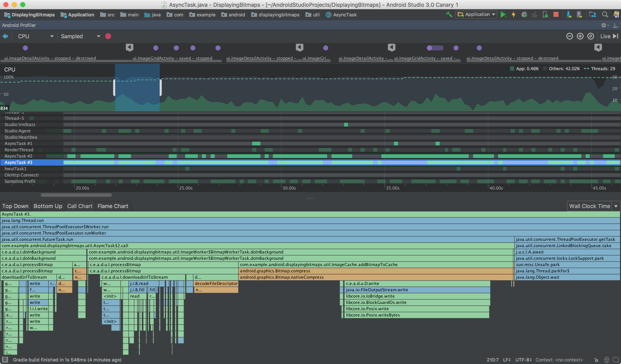This screenshot has height=364, width=621.
Task: Click the profiler zoom in plus icon
Action: (x=580, y=36)
